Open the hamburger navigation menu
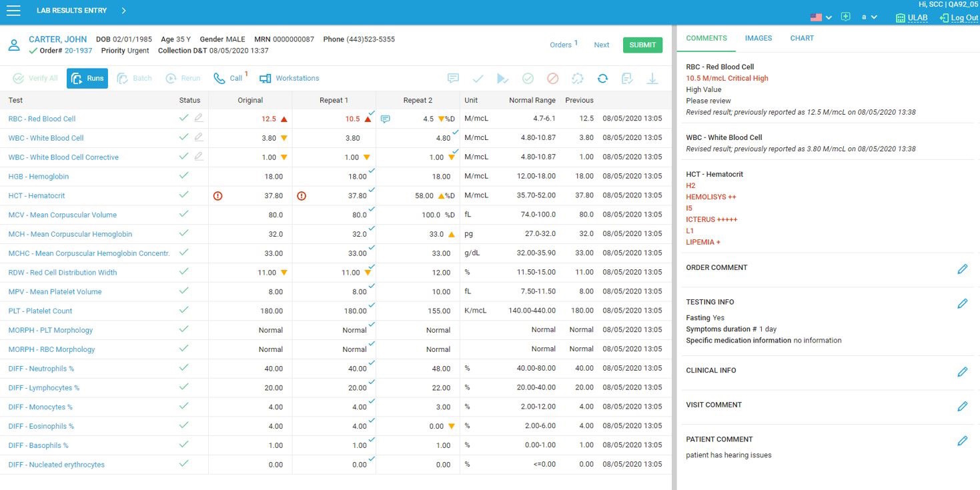The width and height of the screenshot is (980, 490). (13, 11)
